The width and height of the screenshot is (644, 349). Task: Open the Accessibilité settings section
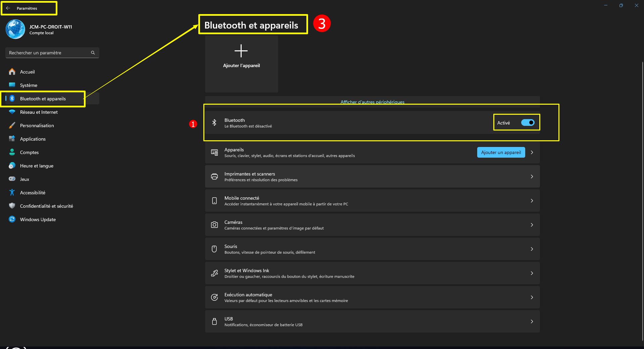pyautogui.click(x=52, y=193)
